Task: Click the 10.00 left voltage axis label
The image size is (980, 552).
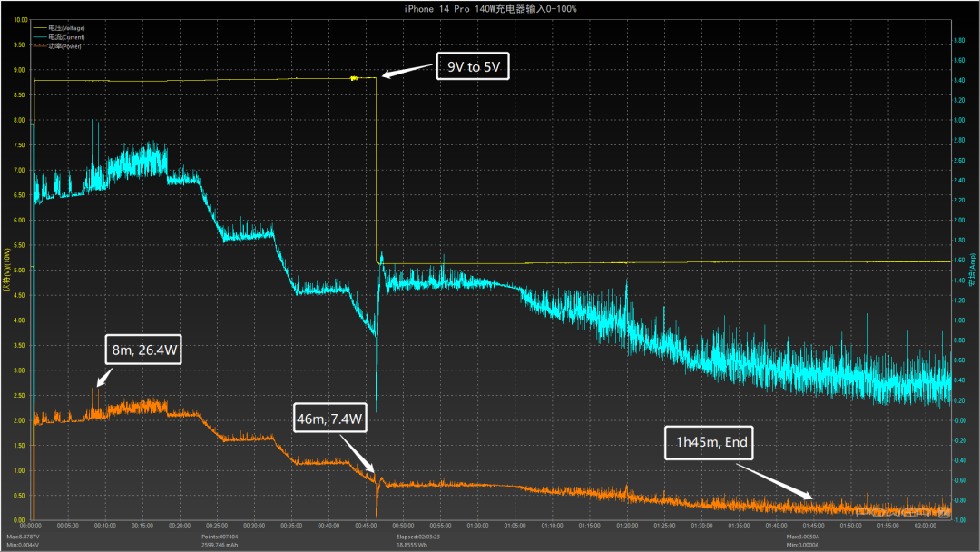Action: pos(21,20)
